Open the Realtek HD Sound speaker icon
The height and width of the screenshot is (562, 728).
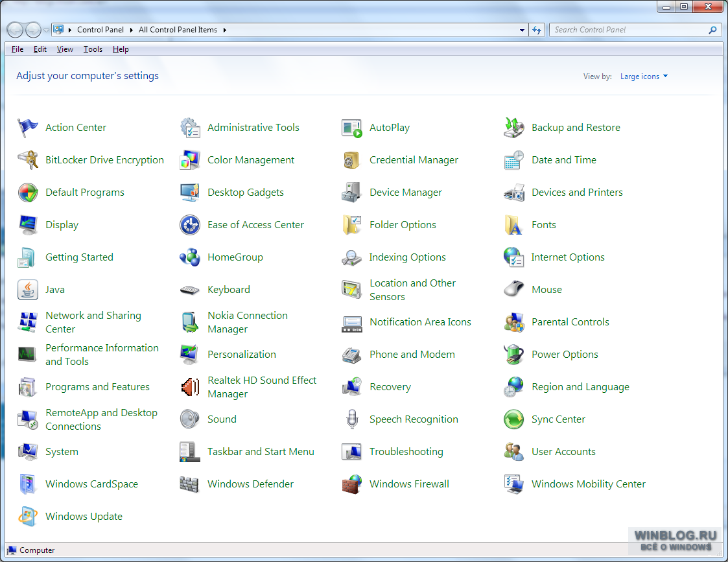190,388
